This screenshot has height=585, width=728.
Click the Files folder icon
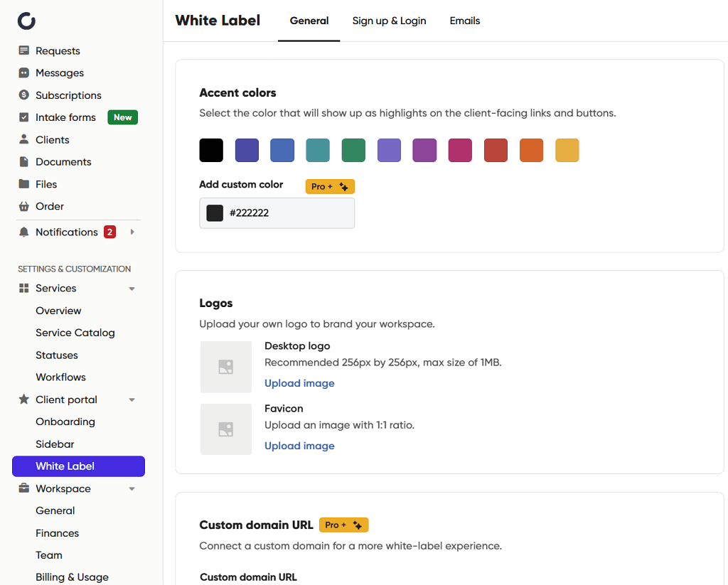click(23, 184)
